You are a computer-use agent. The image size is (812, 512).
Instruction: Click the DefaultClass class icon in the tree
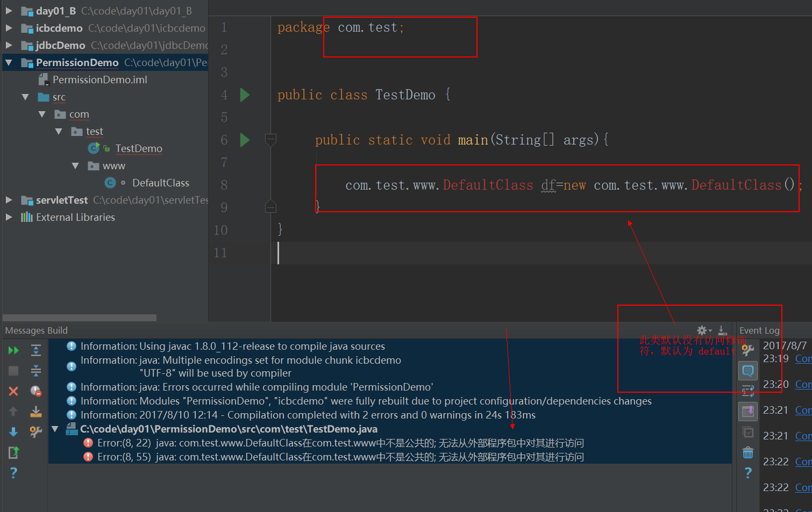click(x=110, y=183)
